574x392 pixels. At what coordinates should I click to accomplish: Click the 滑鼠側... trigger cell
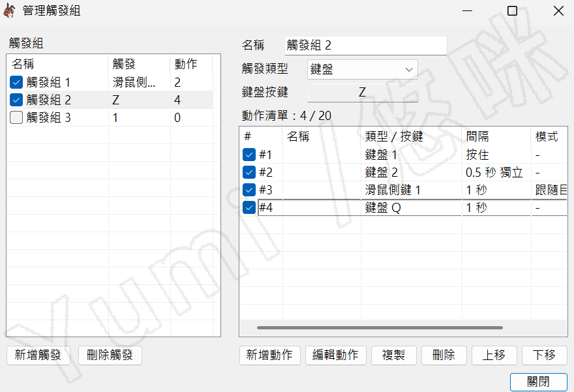click(134, 82)
